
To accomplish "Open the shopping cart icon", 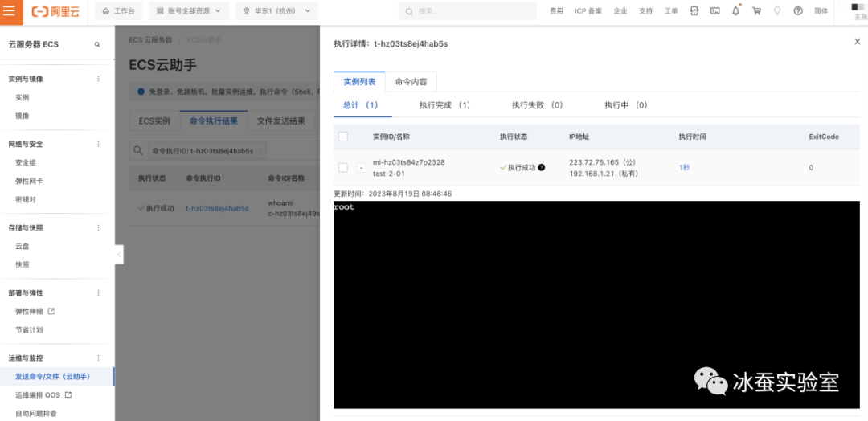I will point(756,11).
